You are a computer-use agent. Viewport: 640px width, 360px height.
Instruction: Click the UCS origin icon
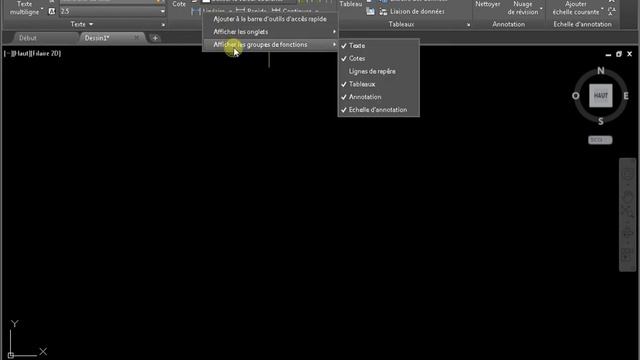[11, 356]
